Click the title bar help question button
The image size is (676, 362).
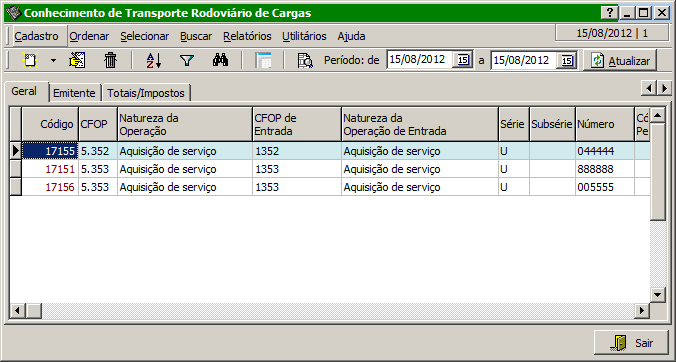[610, 13]
